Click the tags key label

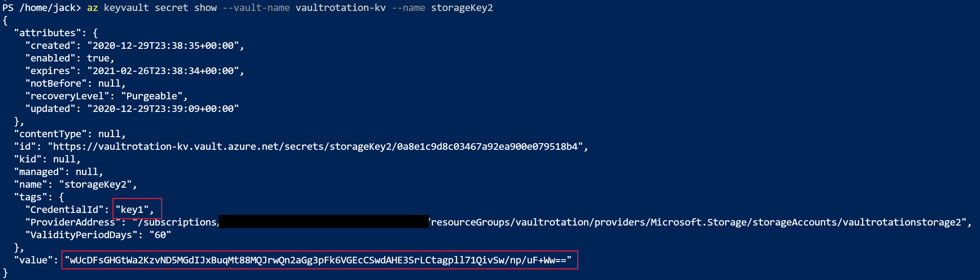click(x=31, y=197)
